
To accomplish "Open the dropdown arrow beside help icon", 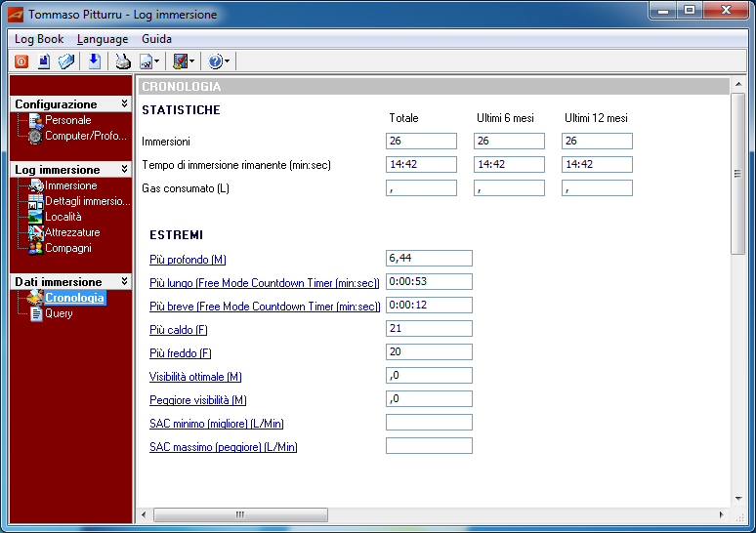I will click(227, 61).
